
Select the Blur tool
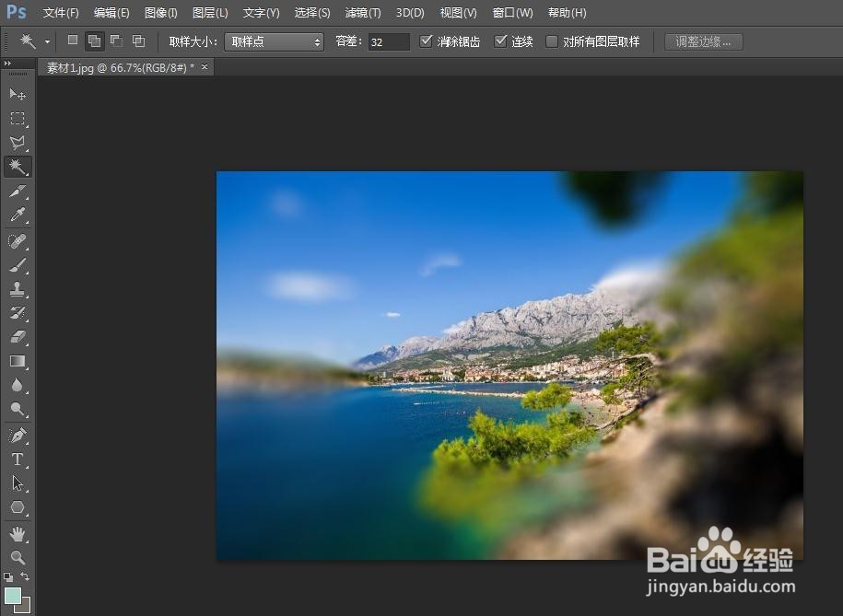(18, 386)
